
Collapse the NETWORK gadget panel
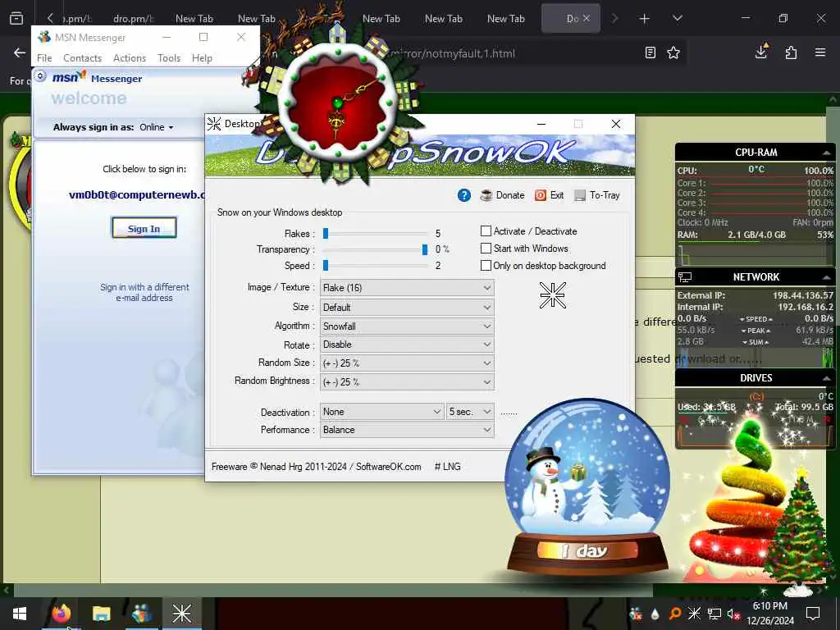(x=826, y=277)
